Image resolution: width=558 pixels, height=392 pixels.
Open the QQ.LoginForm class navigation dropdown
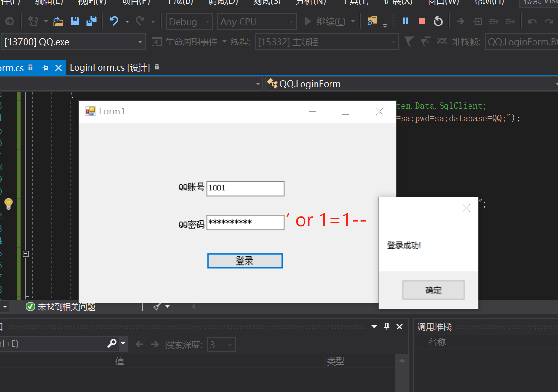[x=411, y=84]
